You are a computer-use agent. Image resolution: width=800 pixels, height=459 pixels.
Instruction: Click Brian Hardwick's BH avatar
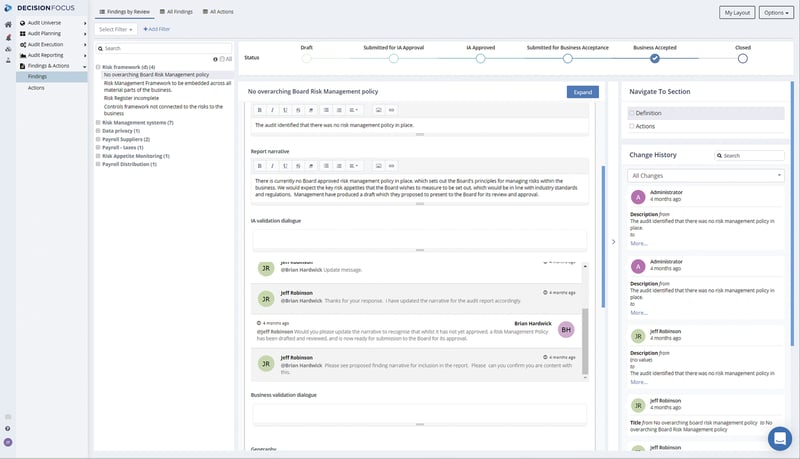566,330
